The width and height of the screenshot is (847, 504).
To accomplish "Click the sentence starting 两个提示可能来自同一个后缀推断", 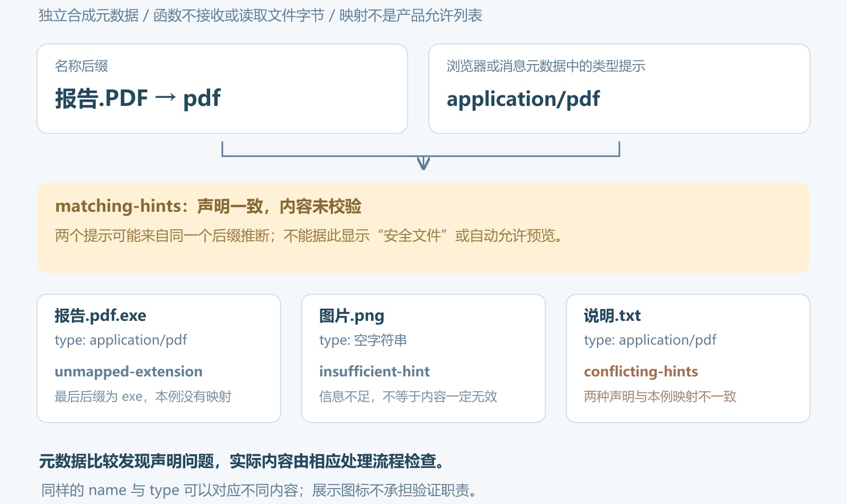I will coord(309,236).
